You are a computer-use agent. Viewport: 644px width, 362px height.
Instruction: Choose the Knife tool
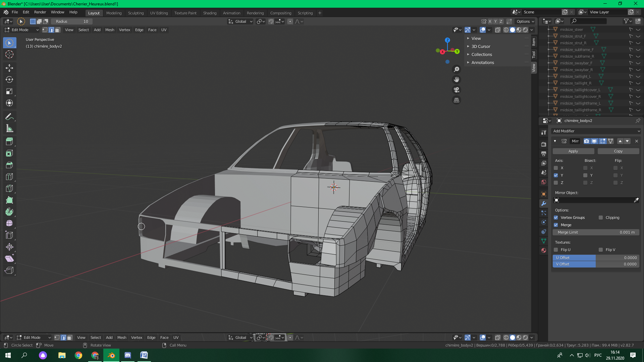pyautogui.click(x=9, y=189)
